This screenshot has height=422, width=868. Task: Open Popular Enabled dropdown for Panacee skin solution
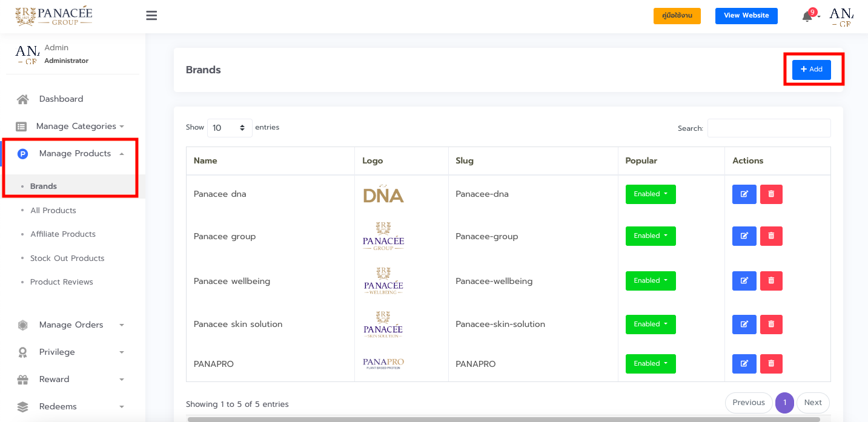[x=651, y=325]
